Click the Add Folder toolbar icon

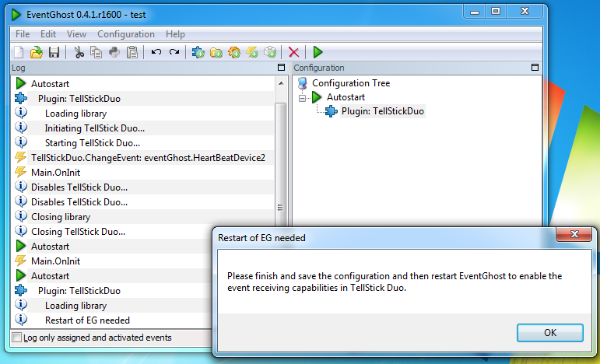216,52
